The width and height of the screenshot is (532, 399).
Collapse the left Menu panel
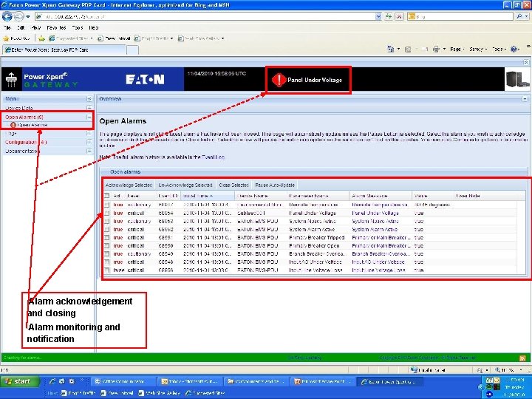coord(89,99)
